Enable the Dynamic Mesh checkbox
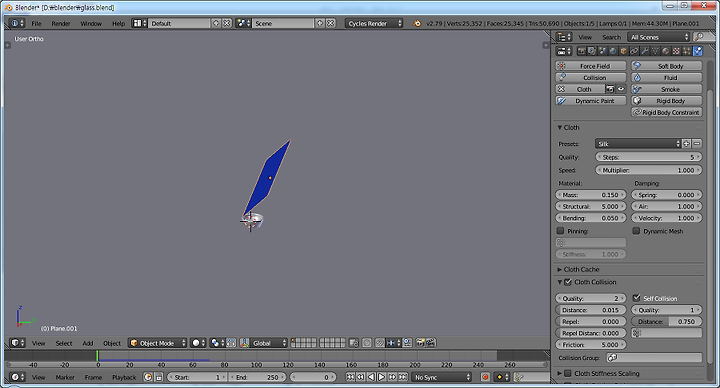 pos(636,231)
